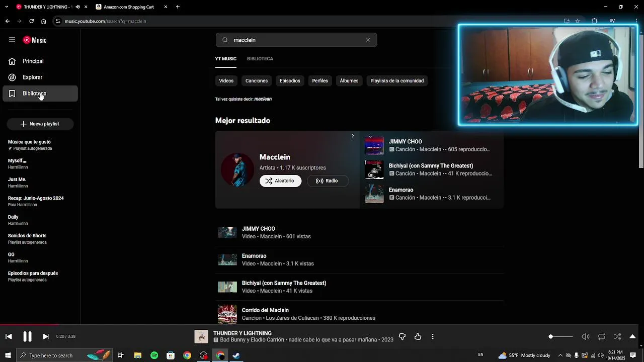Open the Enamorao video row thumbnail
Viewport: 644px width, 362px height.
point(227,259)
